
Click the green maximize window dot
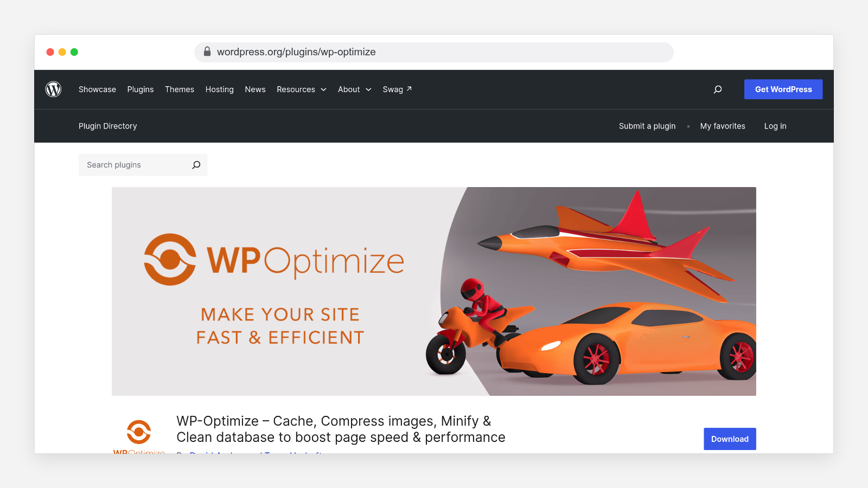[74, 52]
